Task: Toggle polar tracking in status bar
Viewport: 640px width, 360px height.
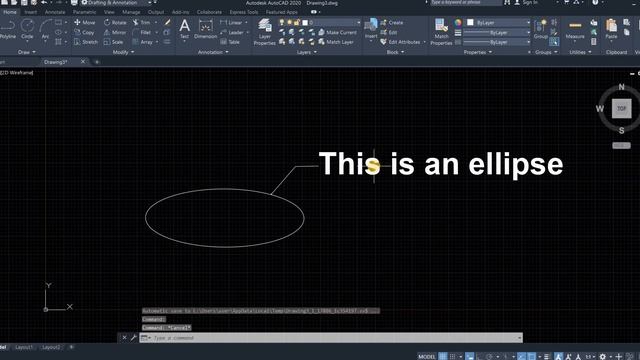Action: [x=489, y=356]
